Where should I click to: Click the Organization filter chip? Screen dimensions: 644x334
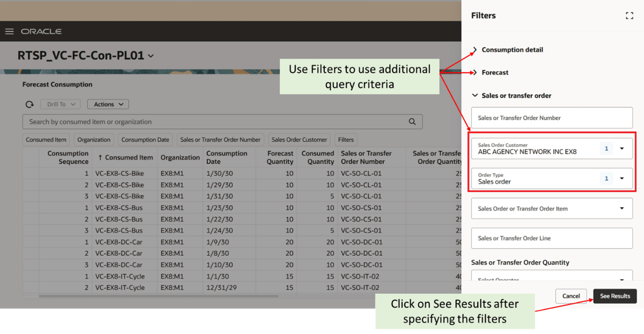click(94, 140)
